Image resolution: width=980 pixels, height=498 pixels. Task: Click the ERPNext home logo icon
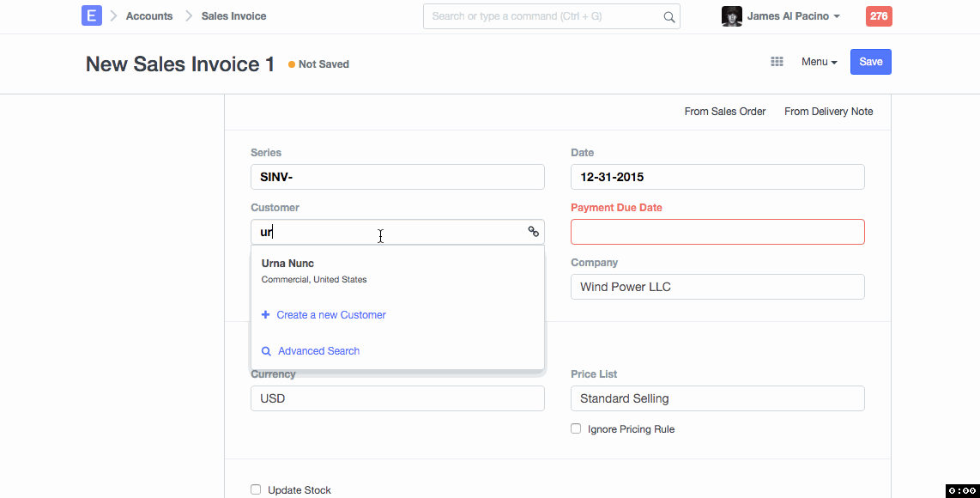coord(92,15)
